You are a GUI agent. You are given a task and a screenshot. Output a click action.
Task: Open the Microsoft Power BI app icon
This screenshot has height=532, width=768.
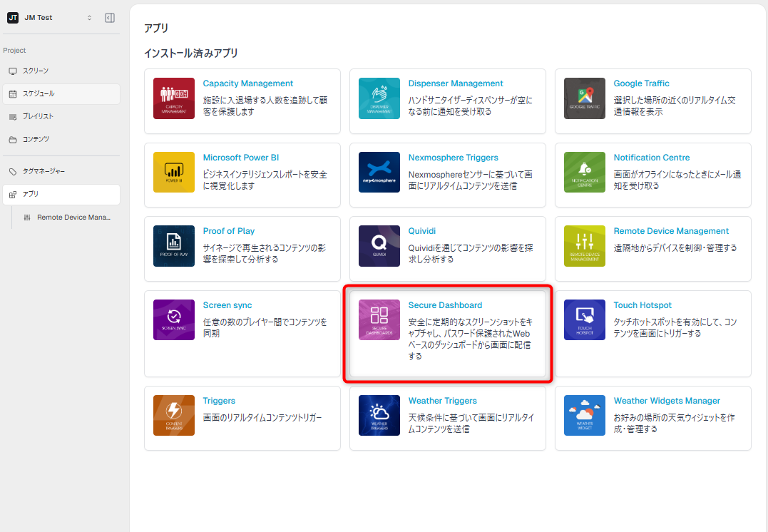pyautogui.click(x=174, y=173)
